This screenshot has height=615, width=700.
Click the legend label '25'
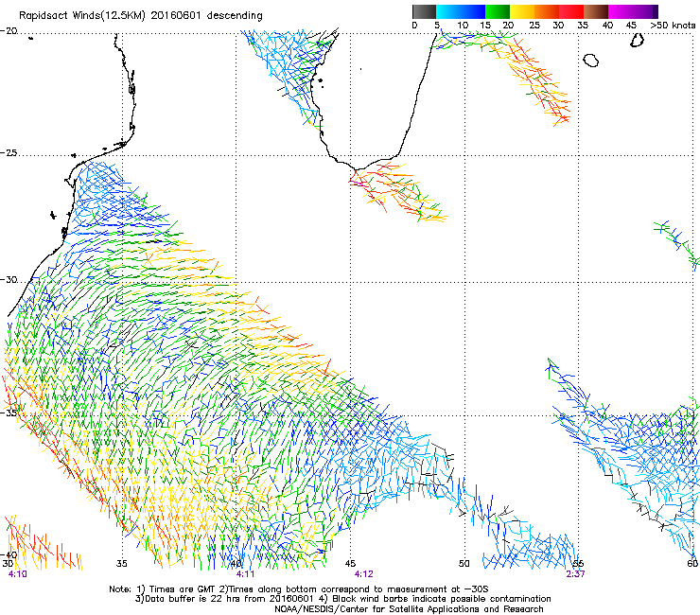click(534, 26)
